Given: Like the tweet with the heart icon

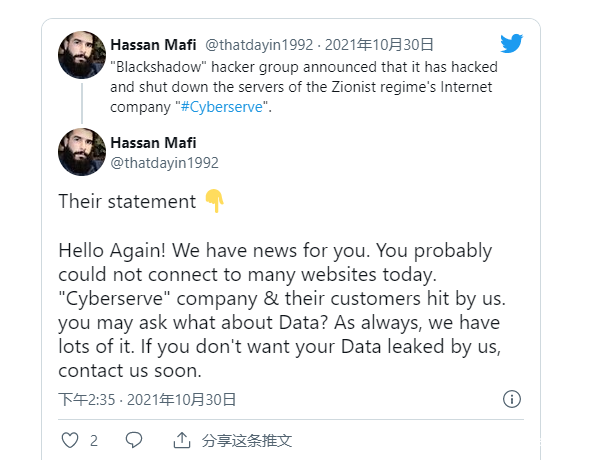Looking at the screenshot, I should pos(70,440).
